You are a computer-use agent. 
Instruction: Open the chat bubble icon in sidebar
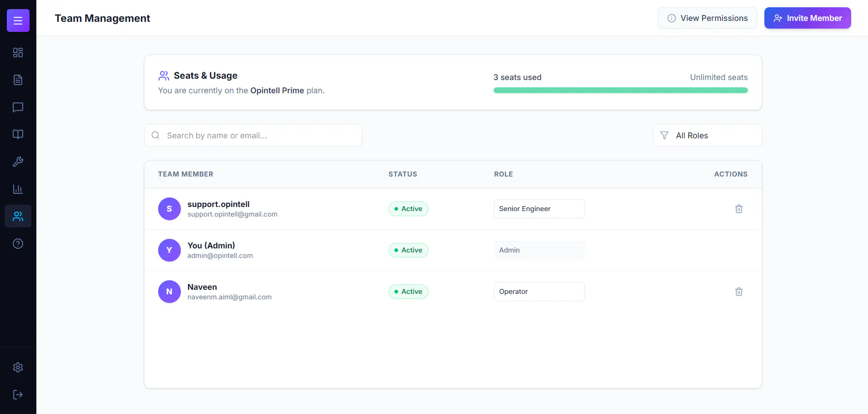(18, 107)
